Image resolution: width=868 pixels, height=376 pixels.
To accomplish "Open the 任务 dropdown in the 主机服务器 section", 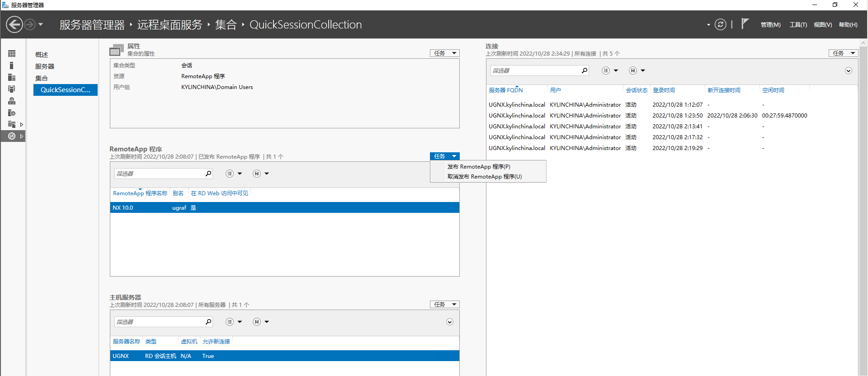I will (445, 305).
